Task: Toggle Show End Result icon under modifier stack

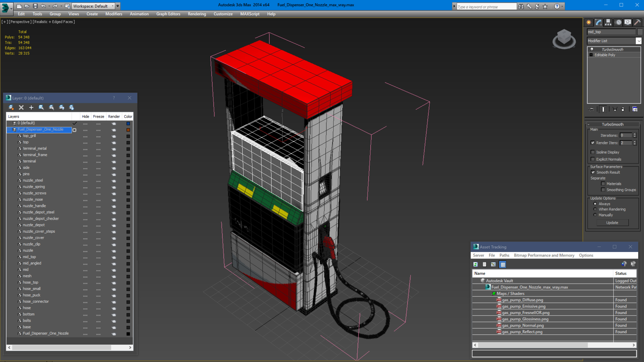Action: click(x=603, y=109)
